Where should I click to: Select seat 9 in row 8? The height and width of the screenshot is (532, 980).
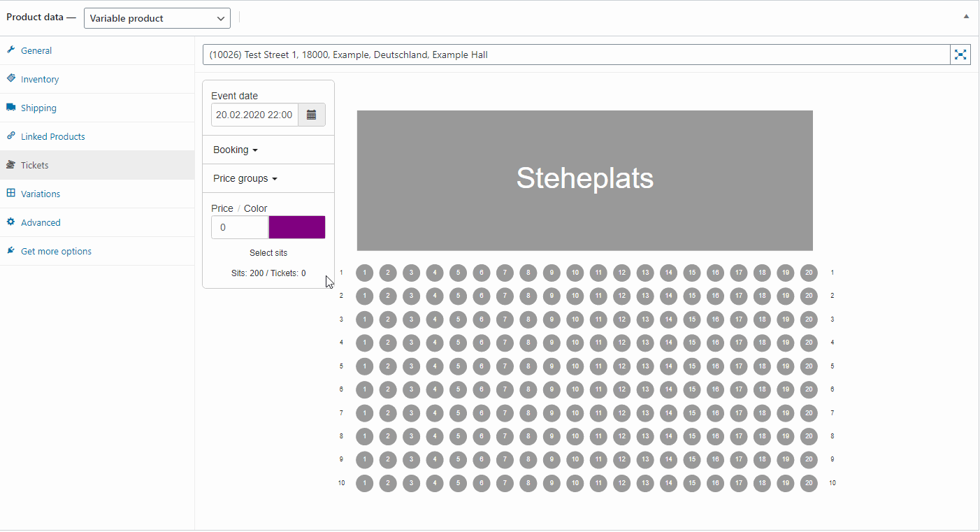coord(552,436)
